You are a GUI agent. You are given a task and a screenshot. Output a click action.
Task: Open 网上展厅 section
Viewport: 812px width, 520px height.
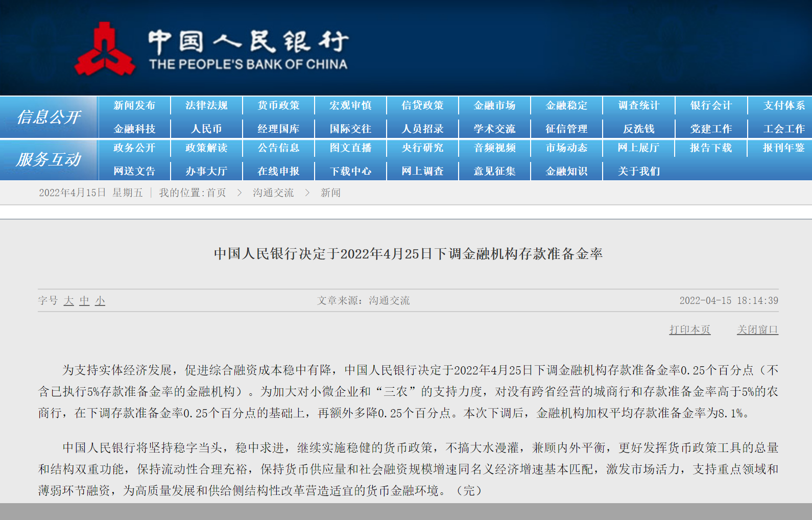(638, 148)
